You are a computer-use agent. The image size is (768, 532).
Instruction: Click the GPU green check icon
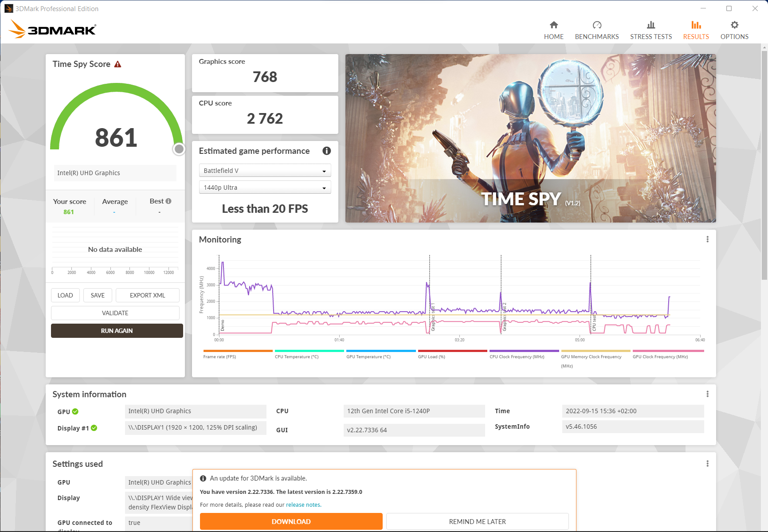75,411
